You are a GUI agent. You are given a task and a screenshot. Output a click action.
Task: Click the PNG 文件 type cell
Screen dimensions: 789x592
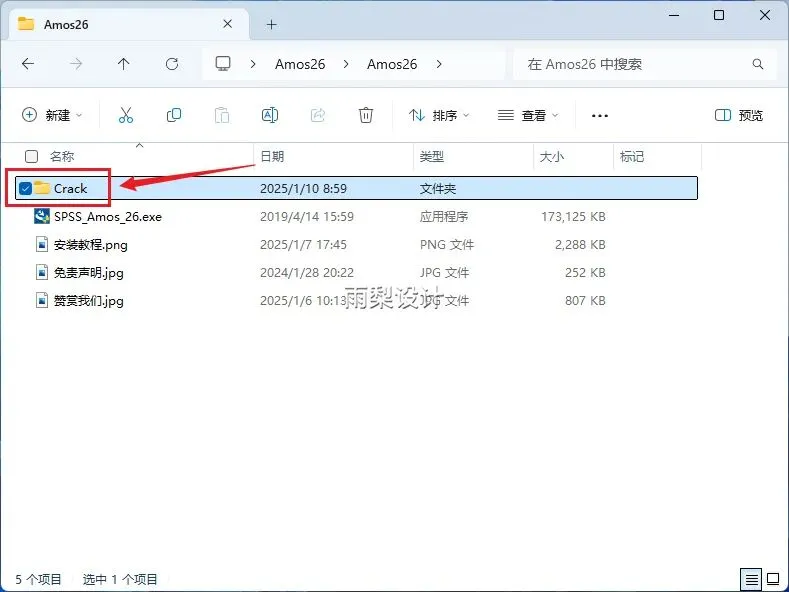point(447,245)
